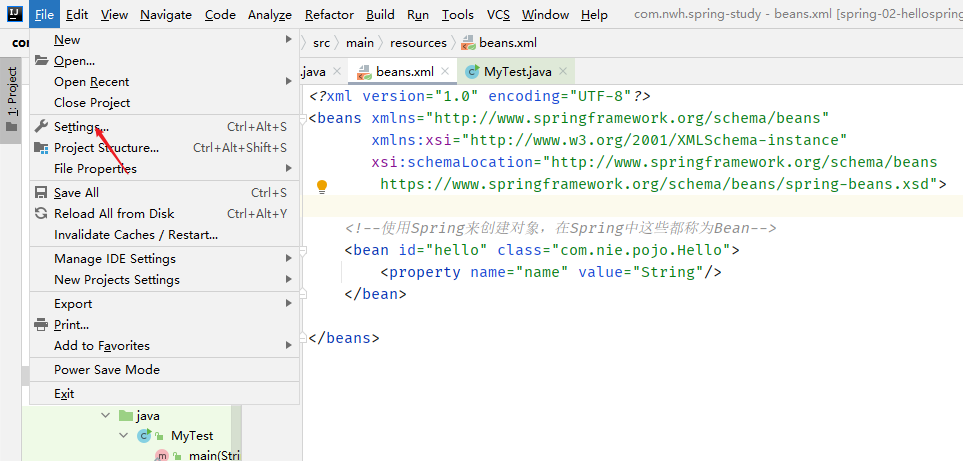
Task: Click the Print printer icon
Action: 41,325
